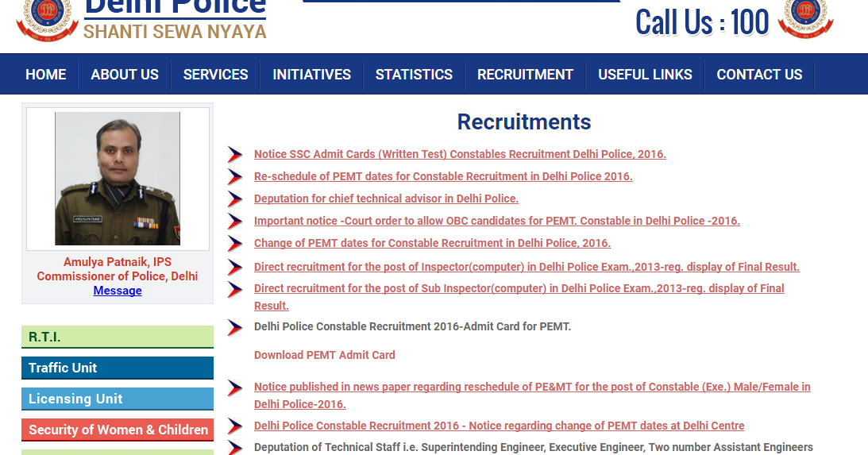The image size is (868, 455).
Task: Open the USEFUL LINKS menu
Action: point(645,75)
